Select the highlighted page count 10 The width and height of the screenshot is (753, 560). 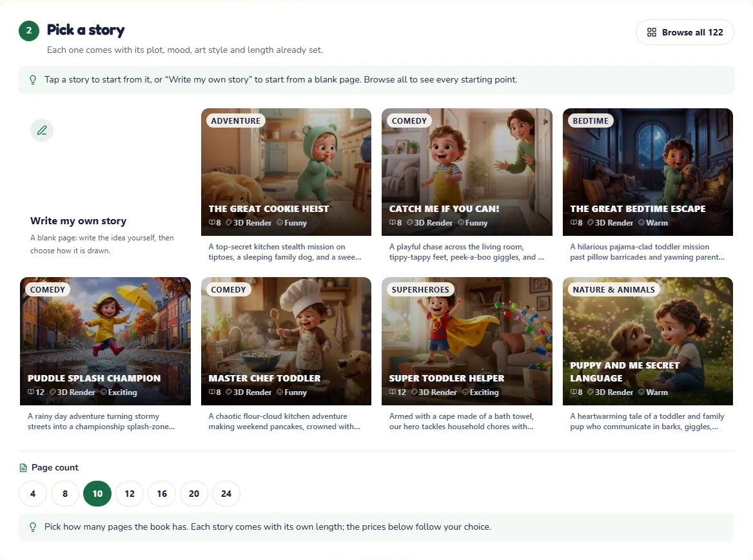pyautogui.click(x=97, y=494)
